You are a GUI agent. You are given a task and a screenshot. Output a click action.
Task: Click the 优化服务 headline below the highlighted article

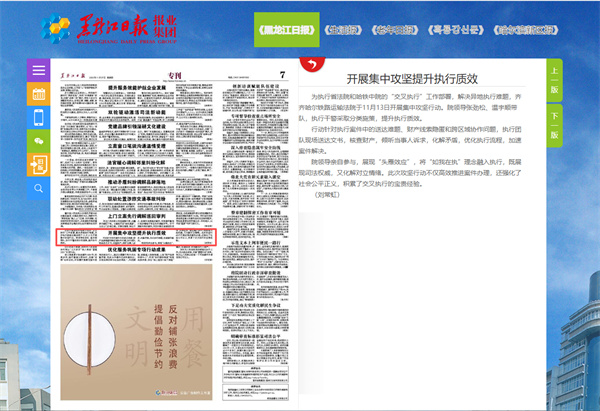pos(133,251)
